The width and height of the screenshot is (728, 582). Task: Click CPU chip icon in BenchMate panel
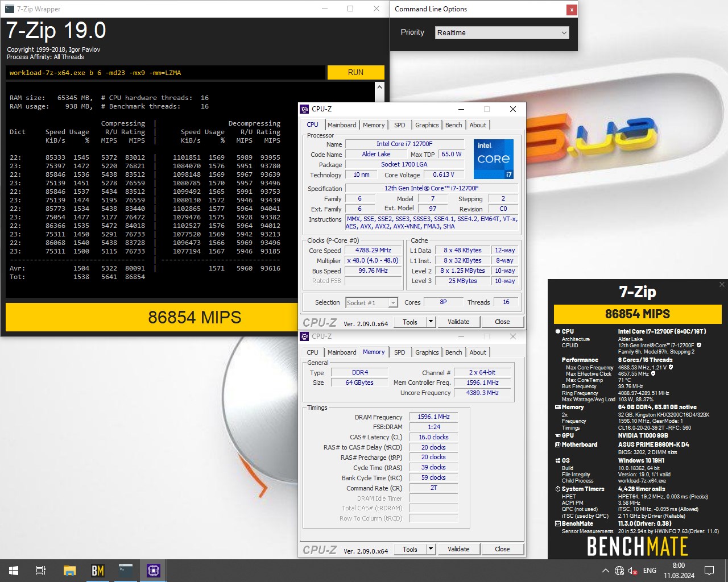click(x=557, y=331)
